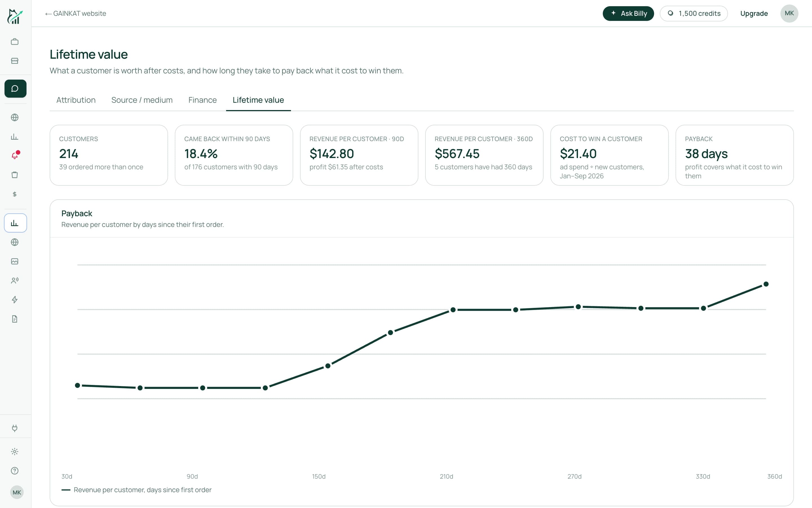Screen dimensions: 812x508
Task: Select the Lifetime value tab
Action: 258,100
